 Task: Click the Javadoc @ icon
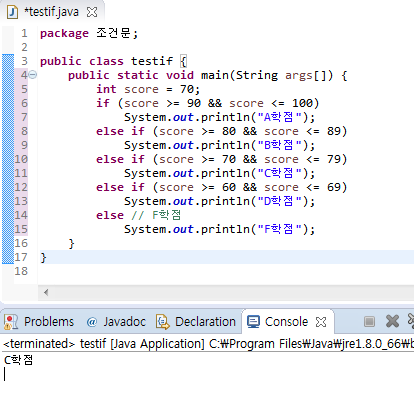(x=91, y=322)
